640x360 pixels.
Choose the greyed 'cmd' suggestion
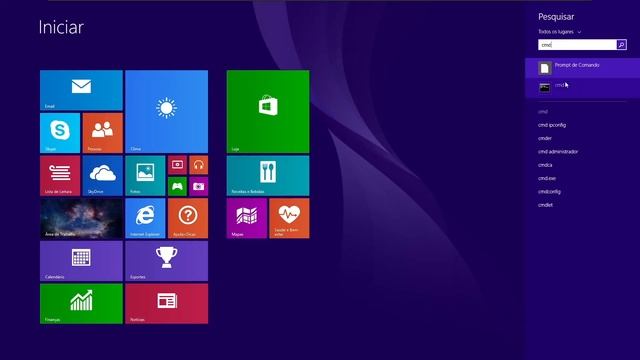pyautogui.click(x=542, y=111)
